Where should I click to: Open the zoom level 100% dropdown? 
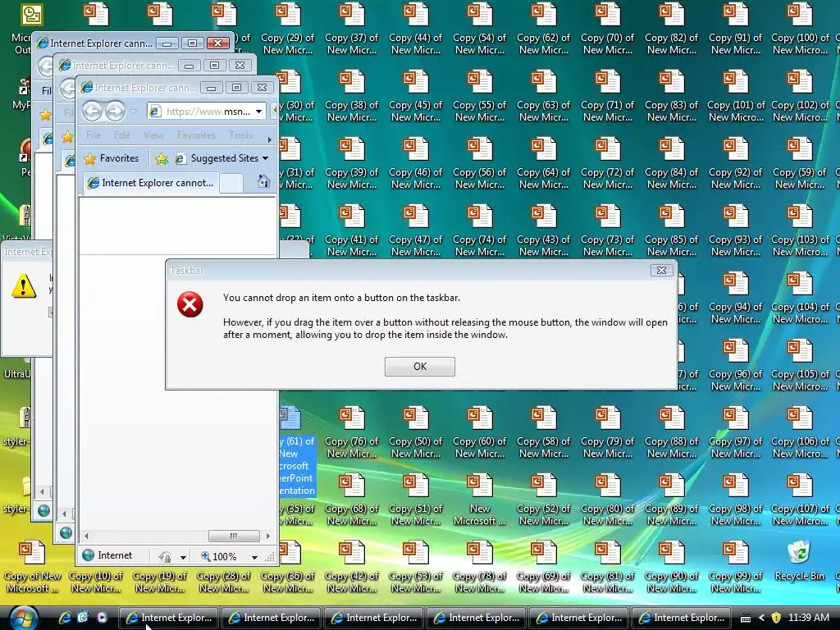coord(254,557)
